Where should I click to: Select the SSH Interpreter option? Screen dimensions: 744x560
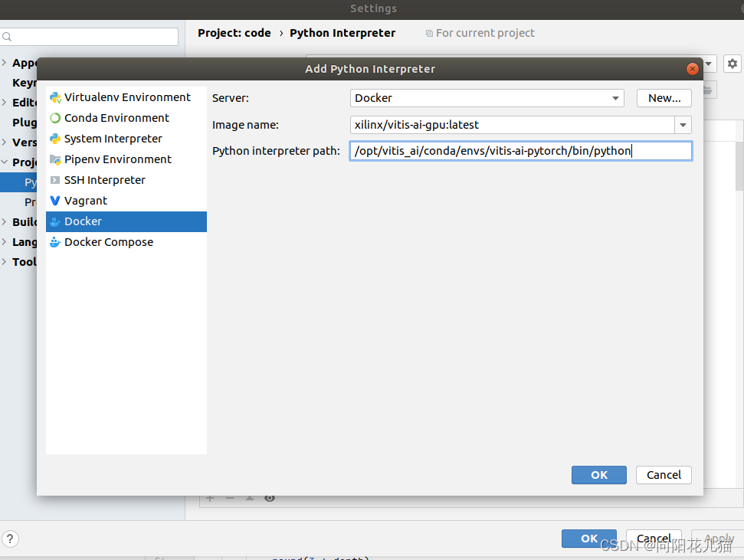103,179
